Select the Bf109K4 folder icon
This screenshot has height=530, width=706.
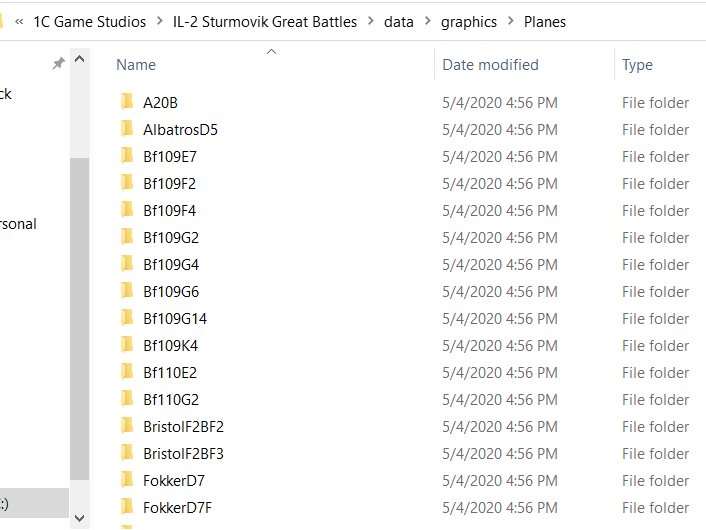127,345
